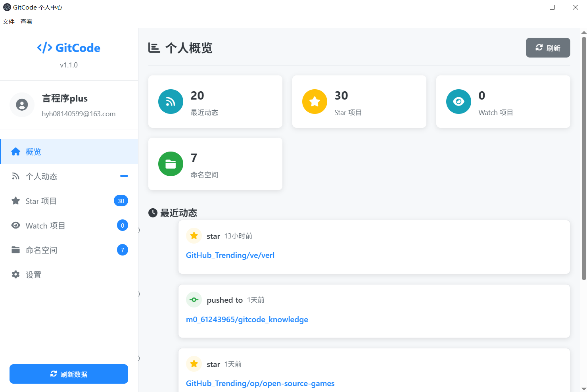Click the user avatar for 言程序plus

pos(22,105)
